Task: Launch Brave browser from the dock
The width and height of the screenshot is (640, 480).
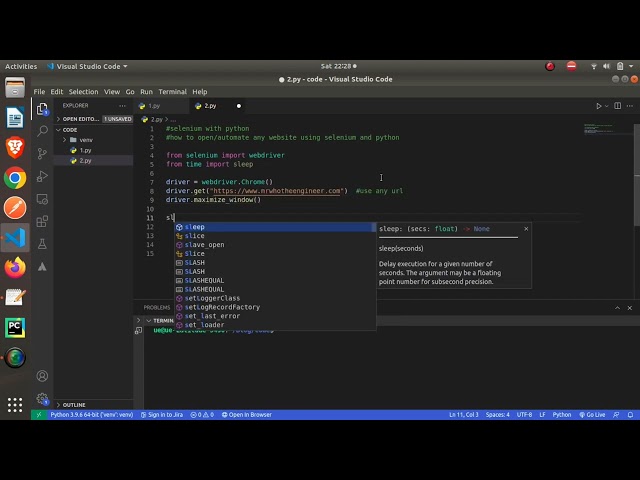Action: tap(15, 147)
